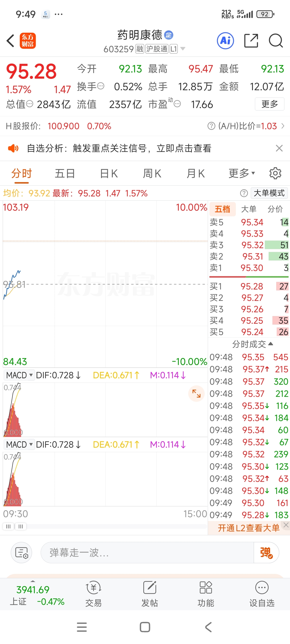The height and width of the screenshot is (644, 290).
Task: Expand the 更多 chart period dropdown
Action: tap(242, 173)
